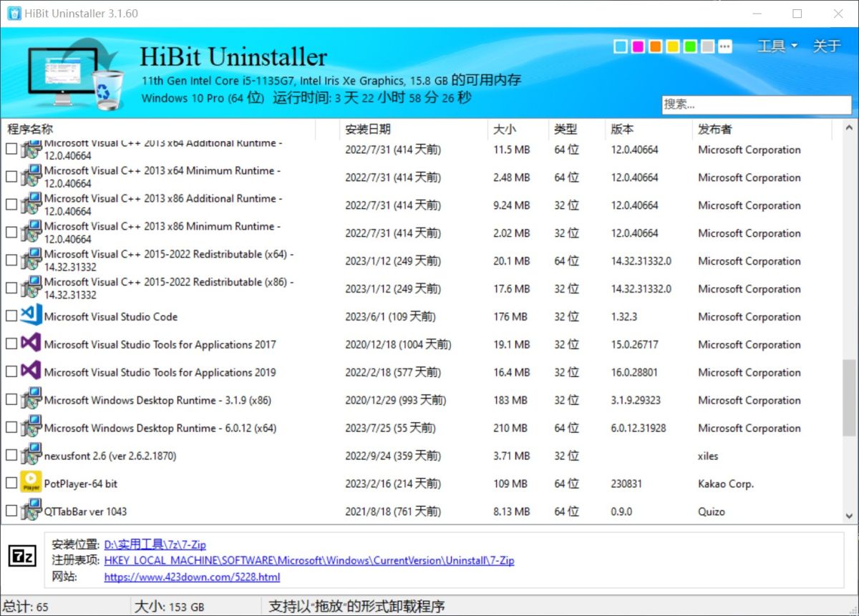Click the list scrollbar down arrow

point(849,516)
